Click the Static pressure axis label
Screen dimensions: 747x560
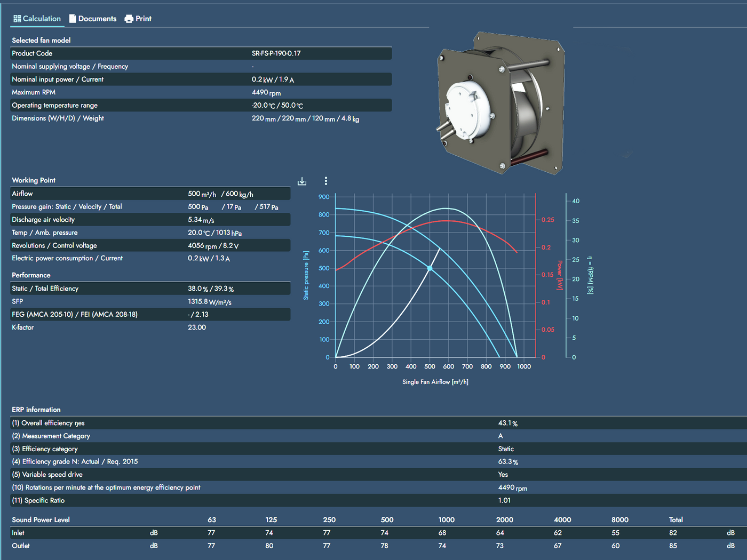click(x=306, y=275)
